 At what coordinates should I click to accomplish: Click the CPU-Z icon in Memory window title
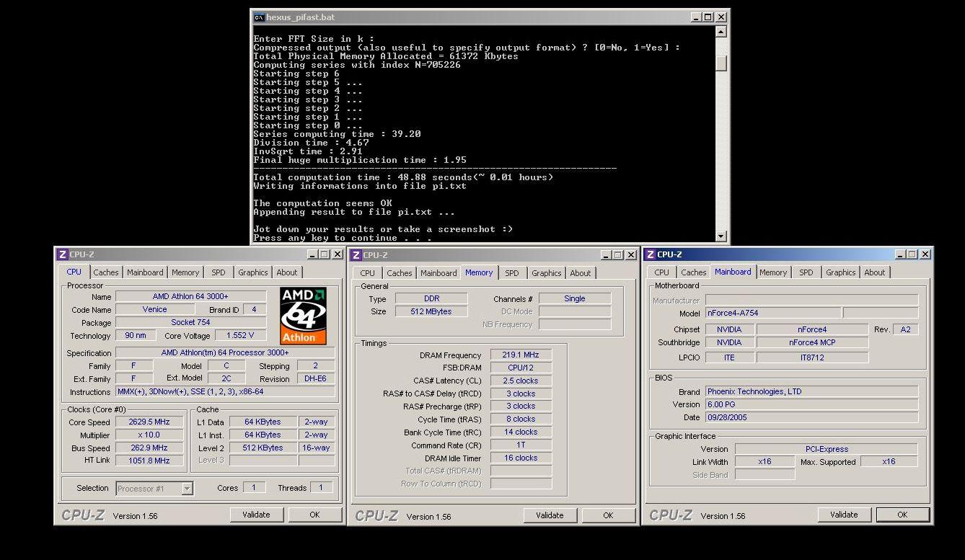(x=356, y=255)
